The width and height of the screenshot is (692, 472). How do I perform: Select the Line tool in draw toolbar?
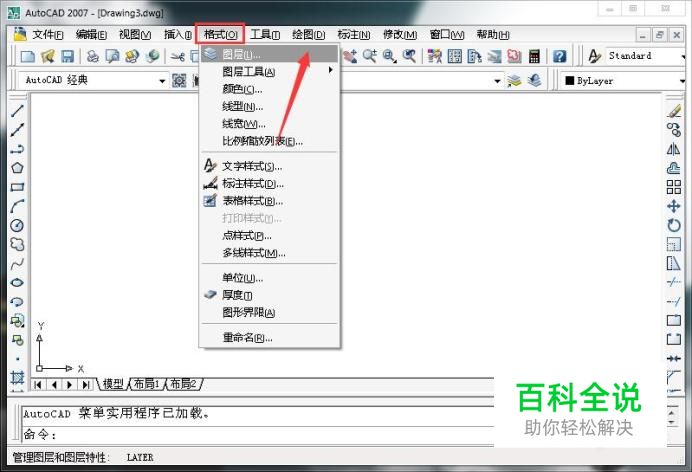pyautogui.click(x=17, y=111)
